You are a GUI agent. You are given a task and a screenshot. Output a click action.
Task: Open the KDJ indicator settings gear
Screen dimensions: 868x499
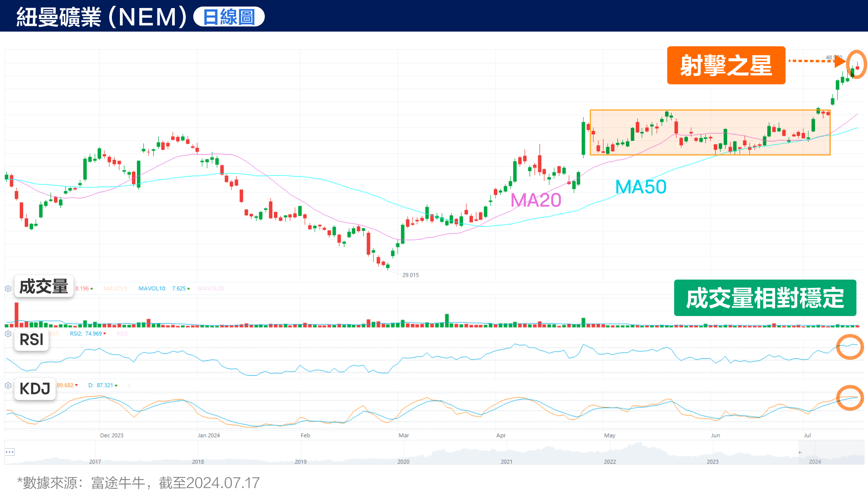(x=8, y=386)
